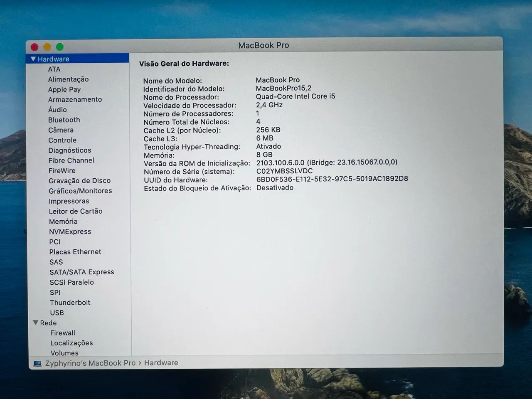The width and height of the screenshot is (532, 399).
Task: Click the laptop icon in path bar
Action: (37, 363)
